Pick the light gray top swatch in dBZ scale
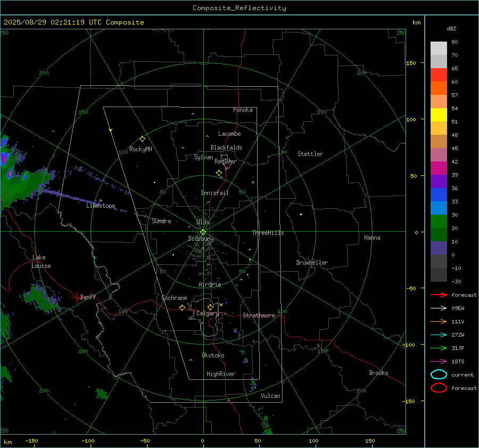The height and width of the screenshot is (448, 479). click(439, 48)
